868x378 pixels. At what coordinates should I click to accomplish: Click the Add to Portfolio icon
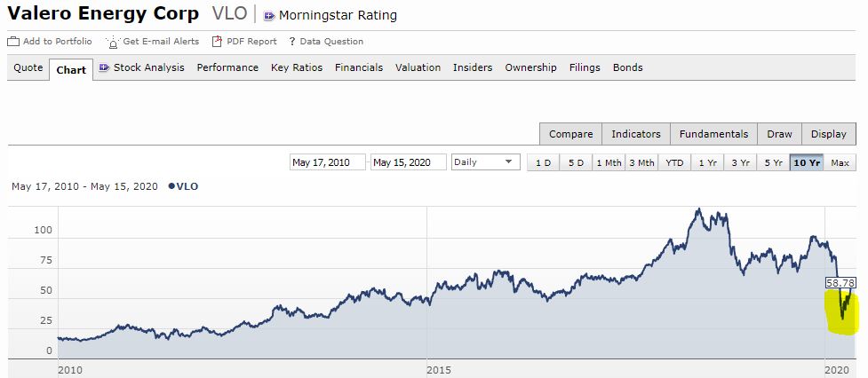(x=13, y=42)
